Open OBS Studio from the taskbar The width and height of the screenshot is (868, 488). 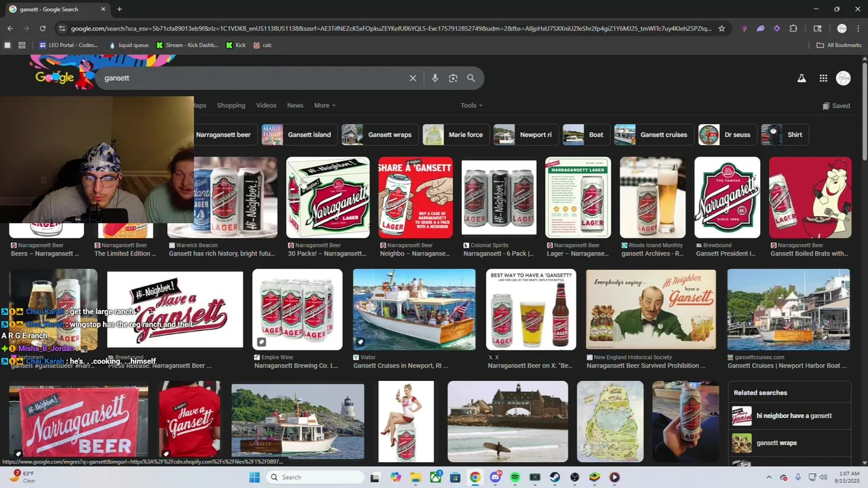coord(574,477)
